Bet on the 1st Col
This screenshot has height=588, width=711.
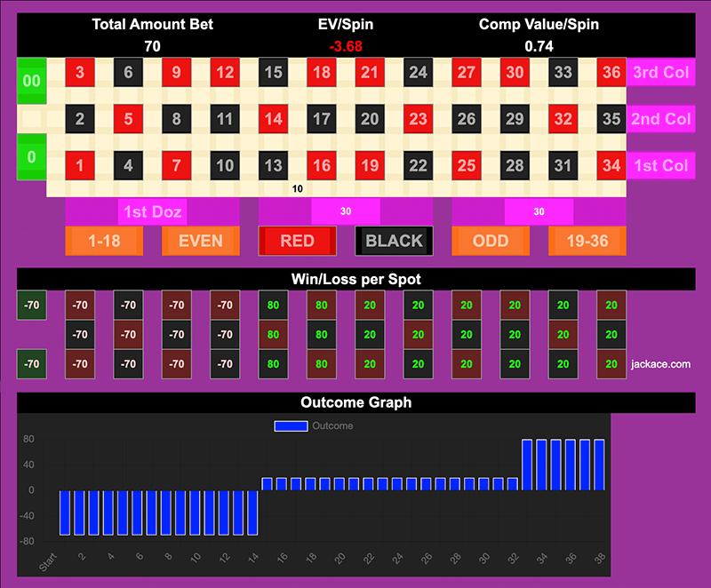click(660, 165)
